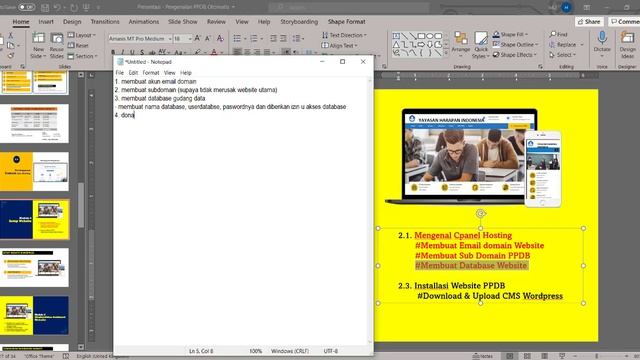Screen dimensions: 640x360
Task: Click the Start From Beginning presentation icon
Action: pos(86,7)
